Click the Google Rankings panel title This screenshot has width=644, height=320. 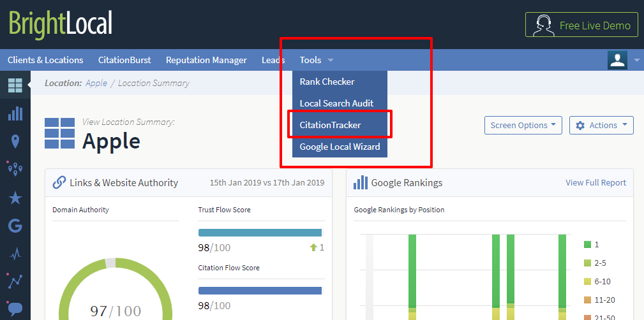pyautogui.click(x=407, y=182)
